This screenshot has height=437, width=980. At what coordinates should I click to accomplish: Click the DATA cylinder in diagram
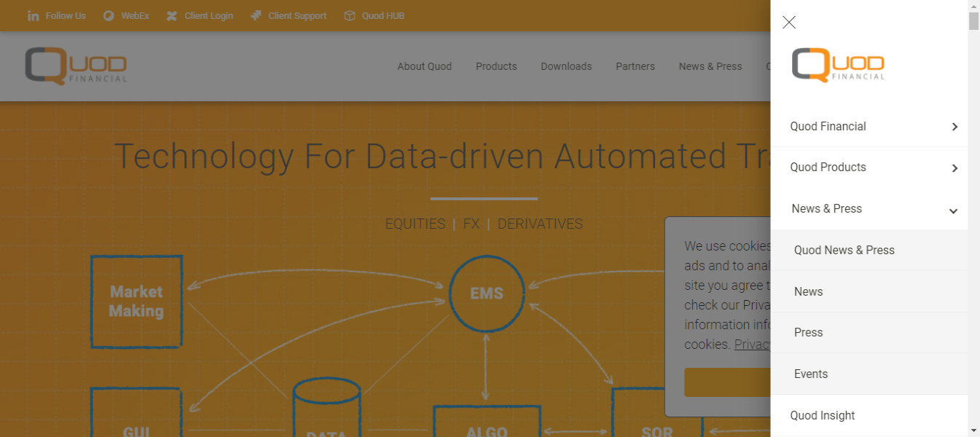[x=326, y=408]
